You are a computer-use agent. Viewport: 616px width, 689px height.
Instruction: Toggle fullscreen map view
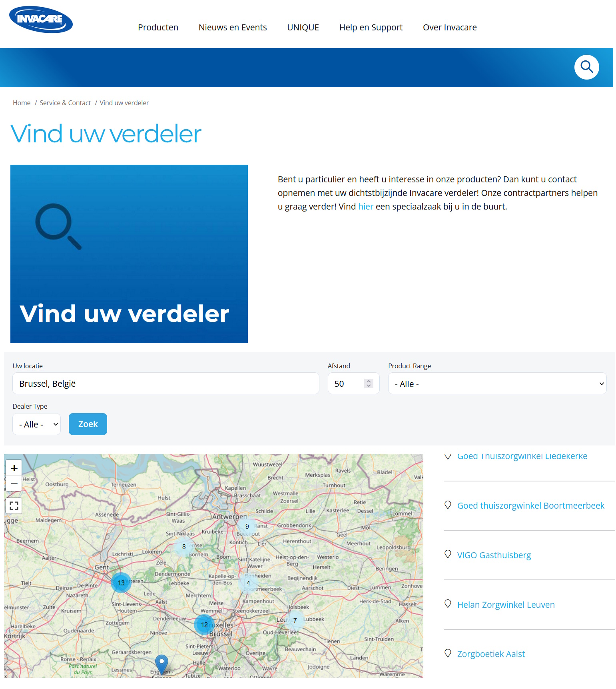[14, 505]
